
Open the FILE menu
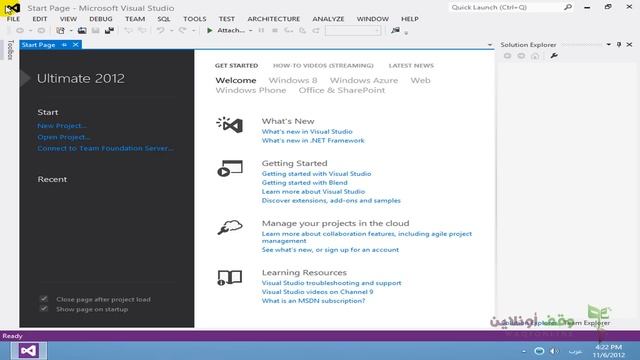(x=13, y=19)
